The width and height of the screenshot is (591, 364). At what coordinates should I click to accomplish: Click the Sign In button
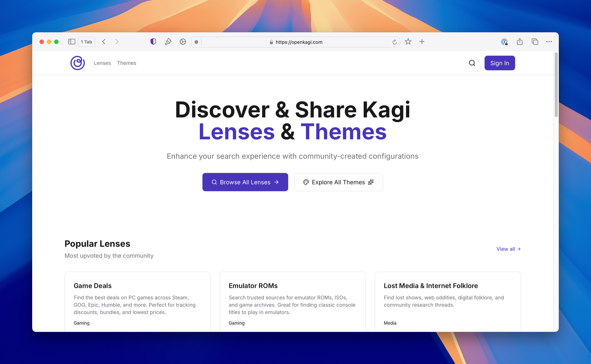click(500, 63)
